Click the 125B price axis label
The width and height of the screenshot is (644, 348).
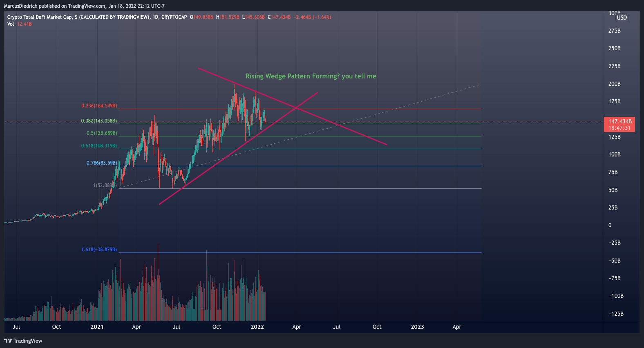tap(614, 137)
